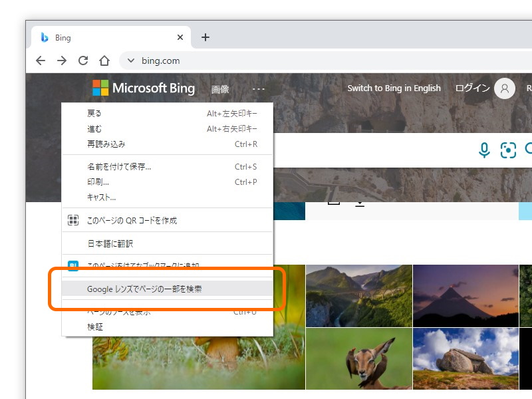Click the back navigation arrow
Viewport: 532px width, 399px height.
[41, 60]
